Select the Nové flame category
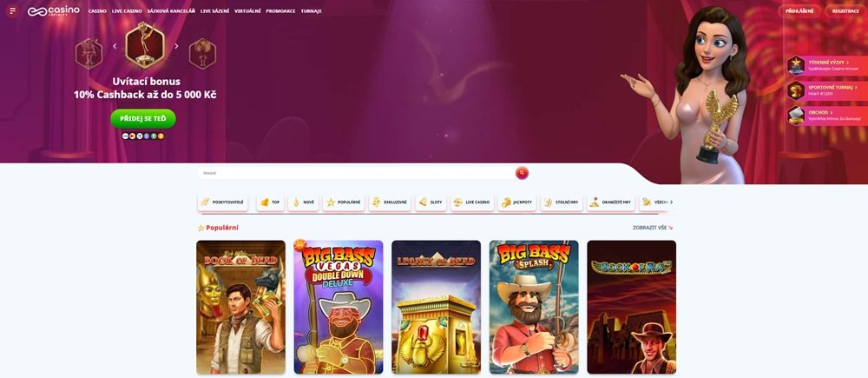Screen dimensions: 868x378 (303, 202)
